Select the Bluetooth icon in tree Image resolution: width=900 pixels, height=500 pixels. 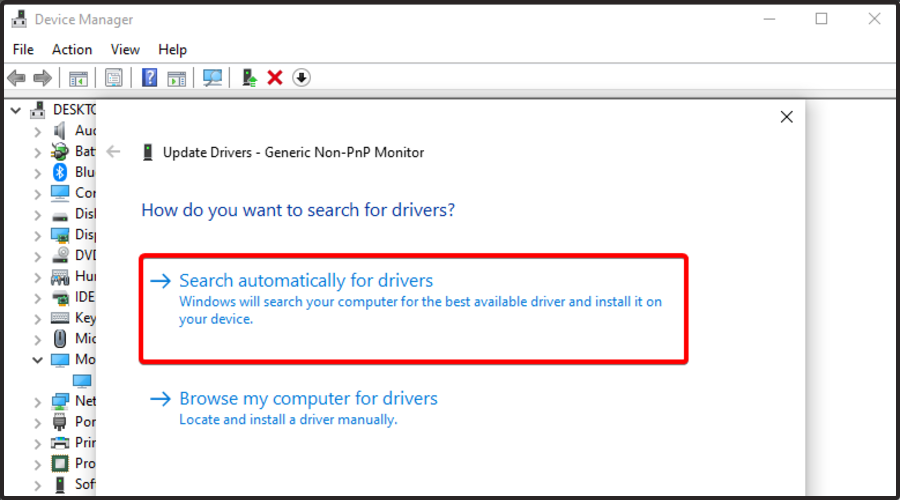[x=60, y=172]
